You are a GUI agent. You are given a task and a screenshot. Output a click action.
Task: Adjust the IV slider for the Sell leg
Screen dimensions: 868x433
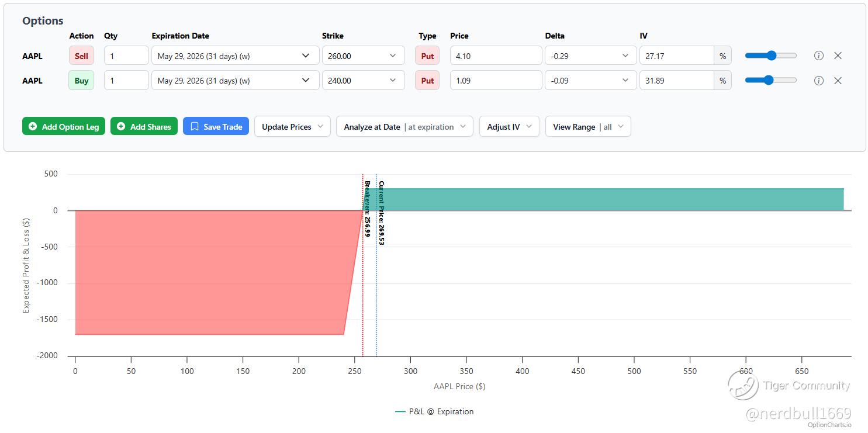[771, 56]
